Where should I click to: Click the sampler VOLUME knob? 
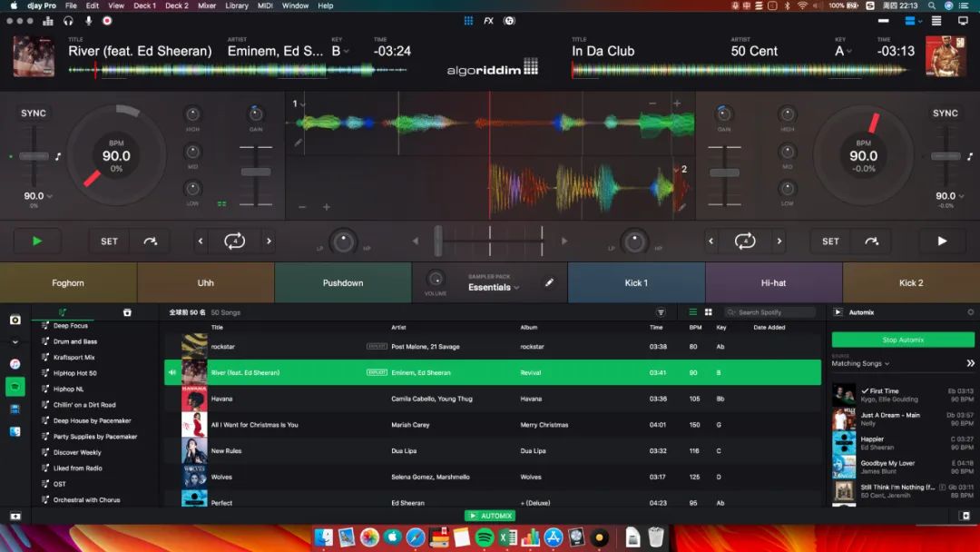pos(436,279)
